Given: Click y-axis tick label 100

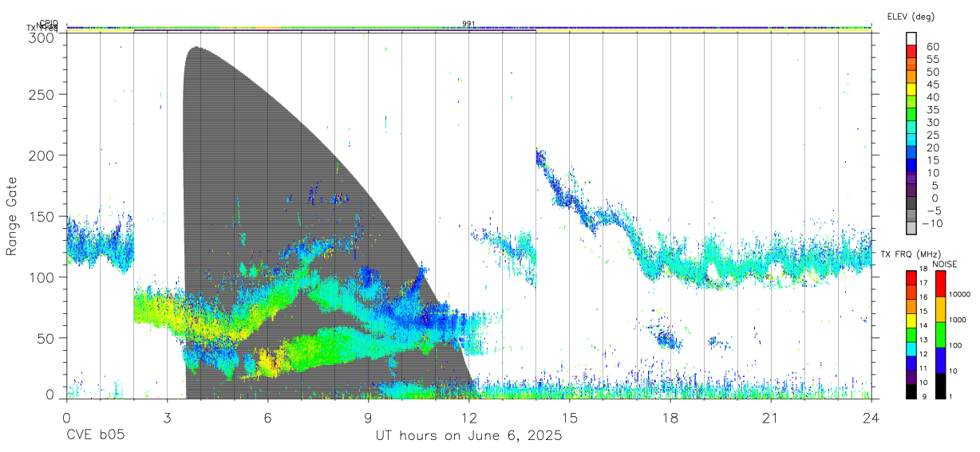Looking at the screenshot, I should click(x=41, y=277).
